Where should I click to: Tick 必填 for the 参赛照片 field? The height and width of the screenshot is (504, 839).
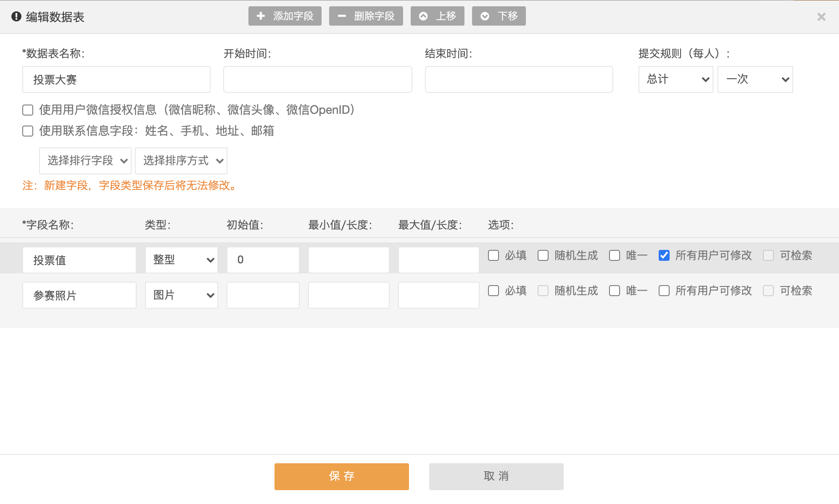[x=493, y=291]
